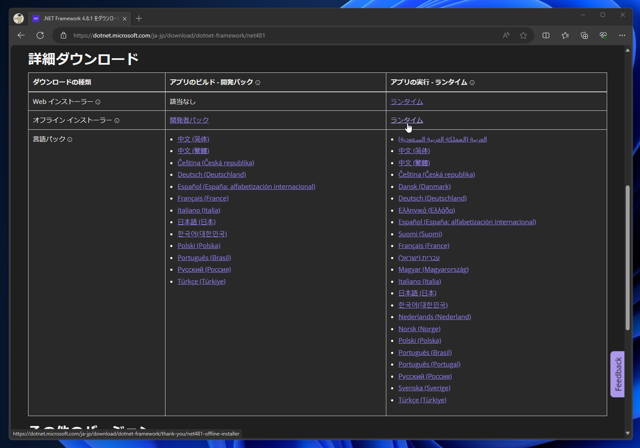Show info for Web インストーラー
The height and width of the screenshot is (448, 640).
(x=98, y=102)
